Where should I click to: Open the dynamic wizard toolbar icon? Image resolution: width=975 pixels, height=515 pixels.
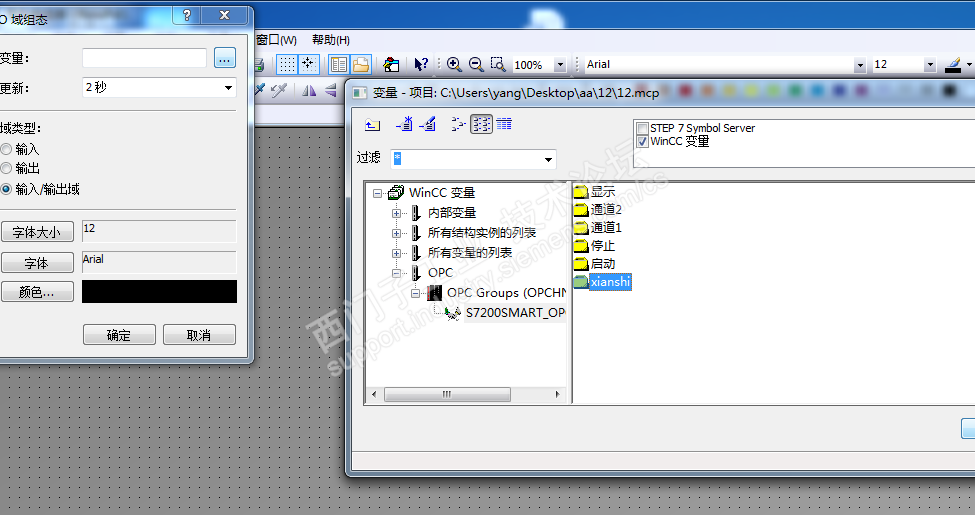click(x=391, y=64)
